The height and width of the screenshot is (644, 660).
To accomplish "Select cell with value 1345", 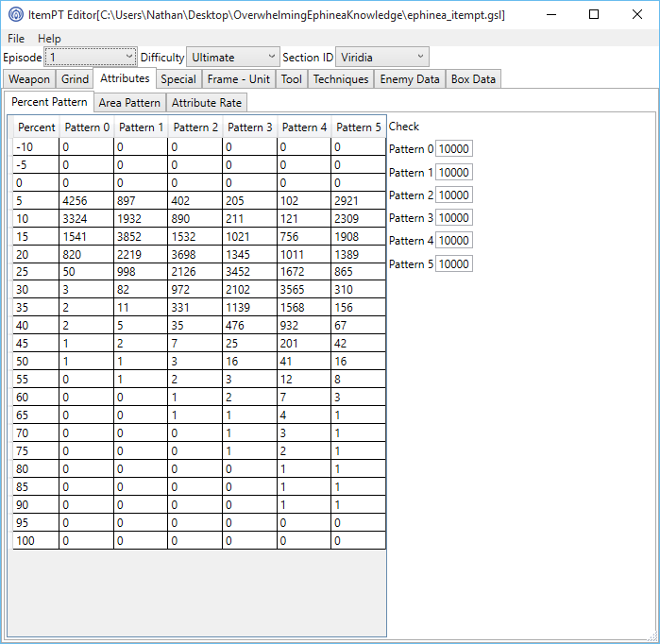I will [249, 255].
